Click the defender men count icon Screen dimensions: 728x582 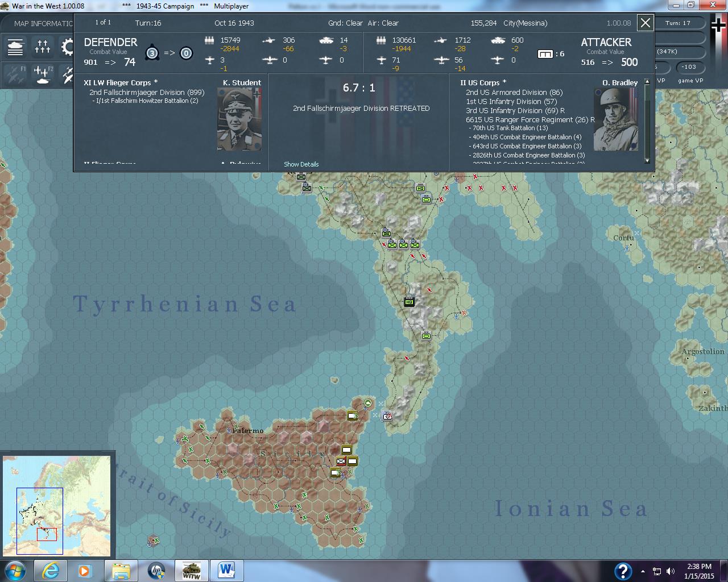point(209,40)
